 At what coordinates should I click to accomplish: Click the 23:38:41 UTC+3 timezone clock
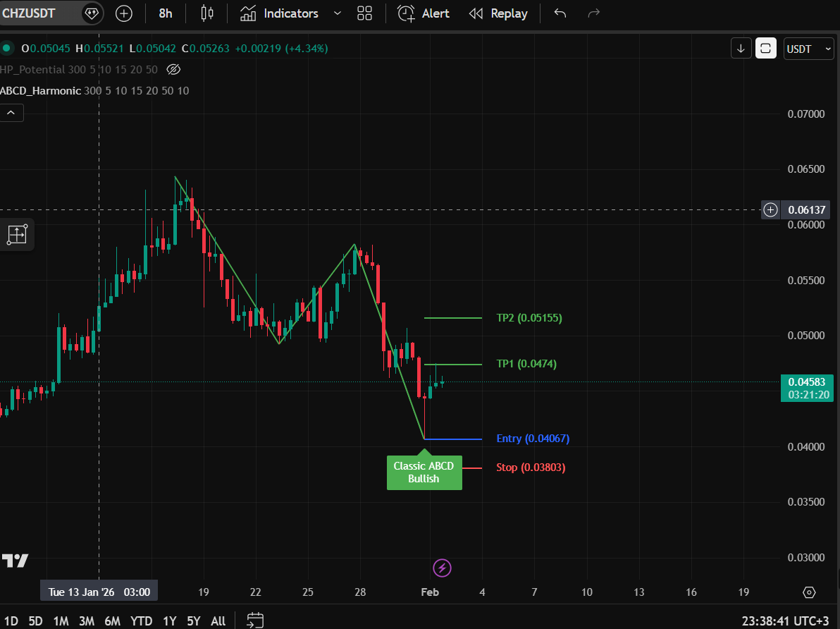(785, 621)
